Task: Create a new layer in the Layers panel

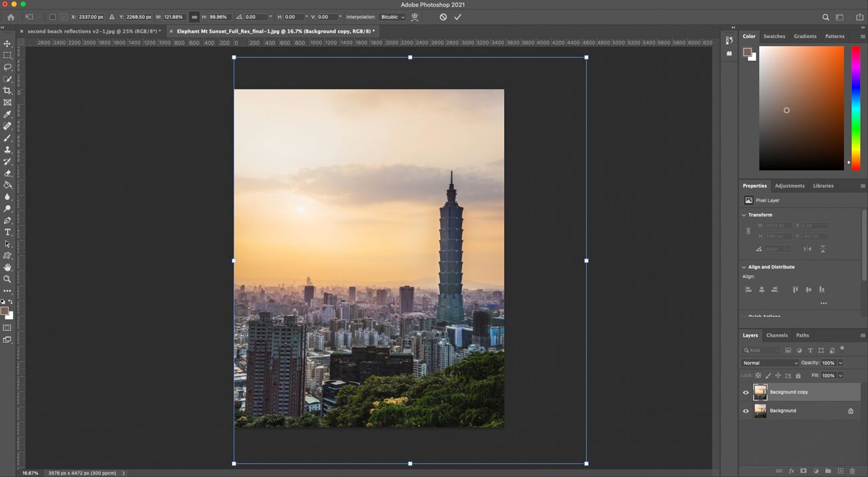Action: [841, 470]
